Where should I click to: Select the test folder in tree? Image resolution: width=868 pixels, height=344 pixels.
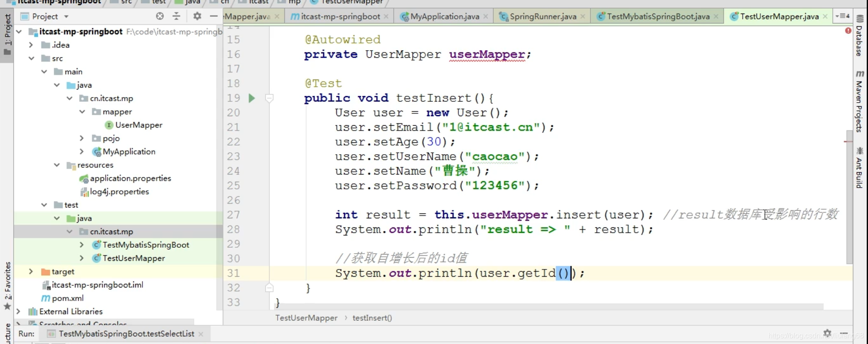pos(71,205)
